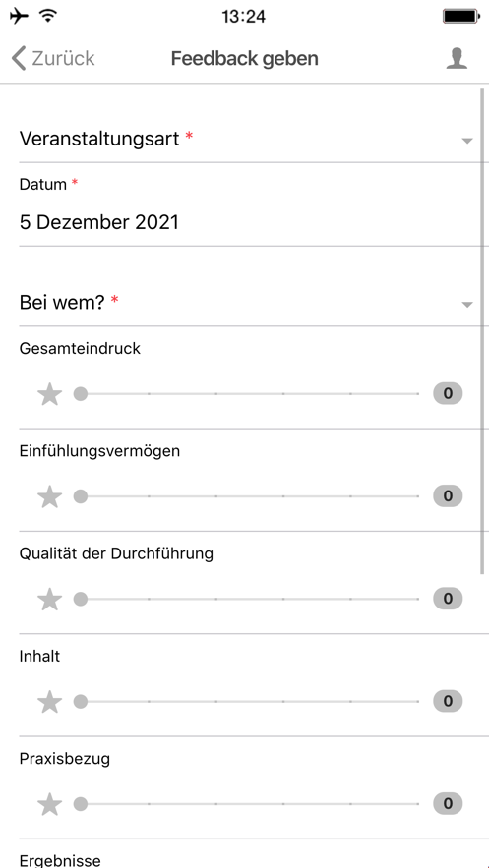489x868 pixels.
Task: Open the user profile icon
Action: (457, 58)
